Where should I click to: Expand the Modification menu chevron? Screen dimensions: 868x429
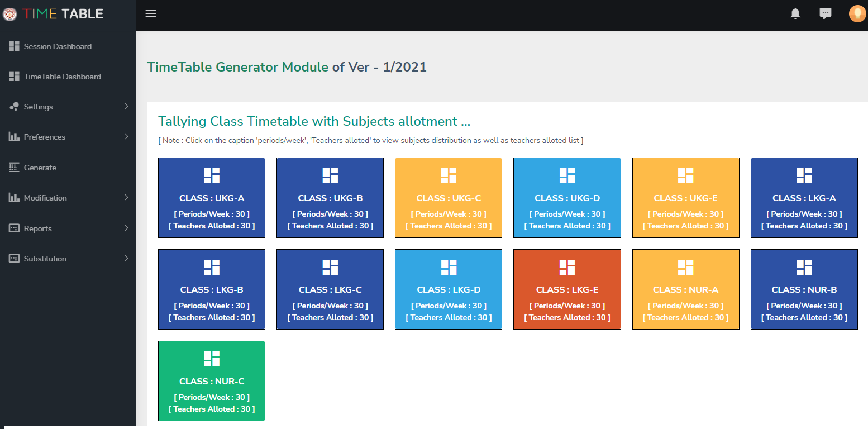coord(126,197)
